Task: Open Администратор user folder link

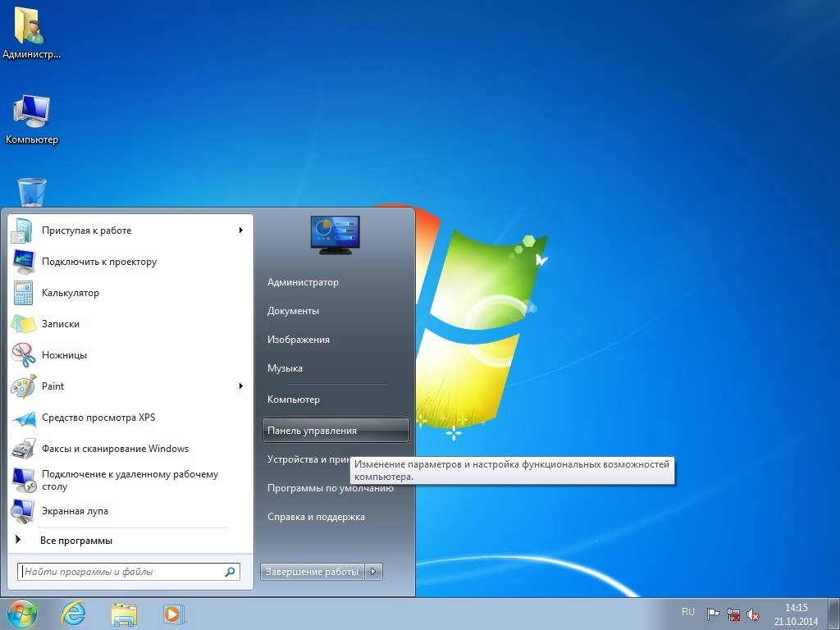Action: point(304,282)
